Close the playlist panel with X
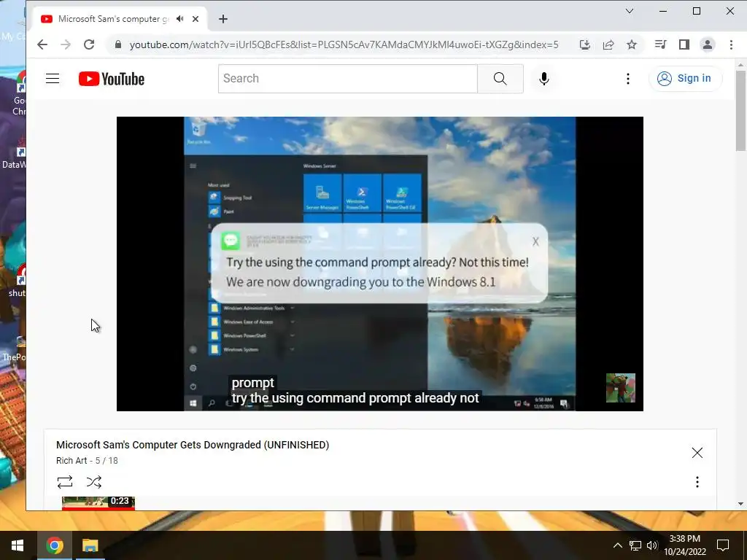Screen dimensions: 747x560 point(697,453)
